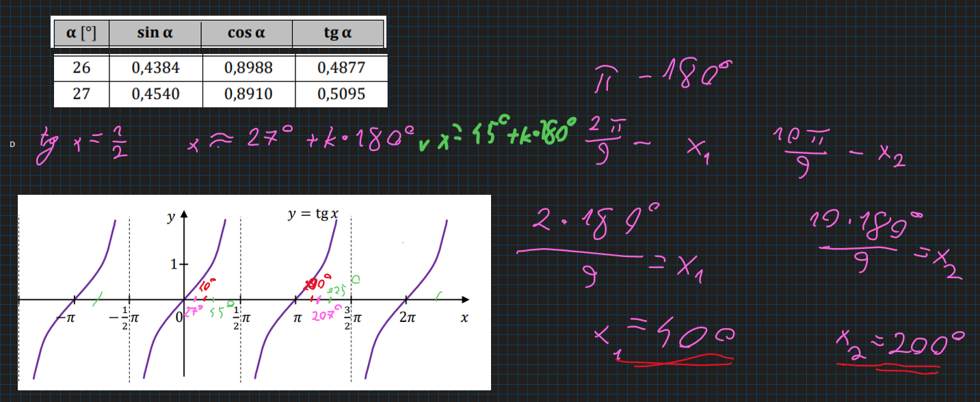This screenshot has height=402, width=980.
Task: Select the 0,4384 sine value cell
Action: [x=155, y=68]
